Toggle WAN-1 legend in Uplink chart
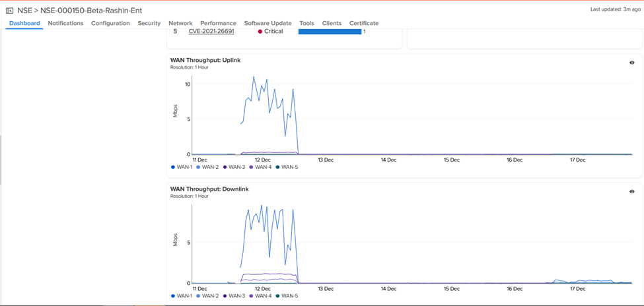The width and height of the screenshot is (644, 306). 184,168
